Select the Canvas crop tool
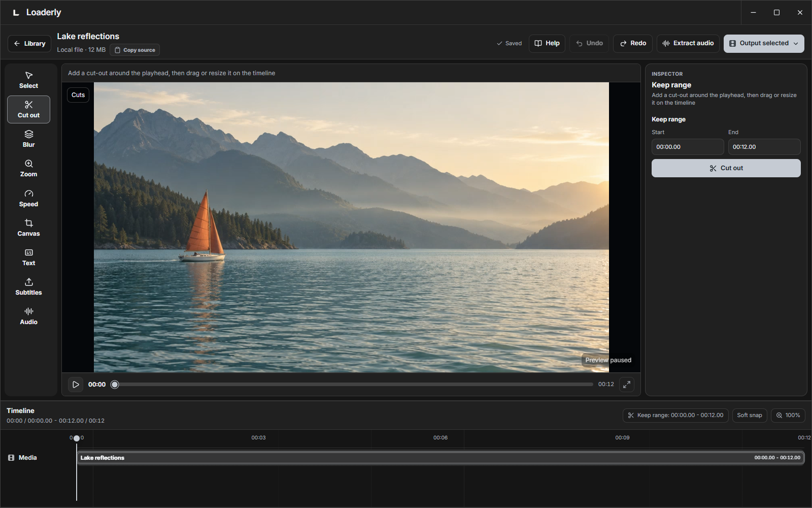Screen dimensions: 812x508 point(28,228)
